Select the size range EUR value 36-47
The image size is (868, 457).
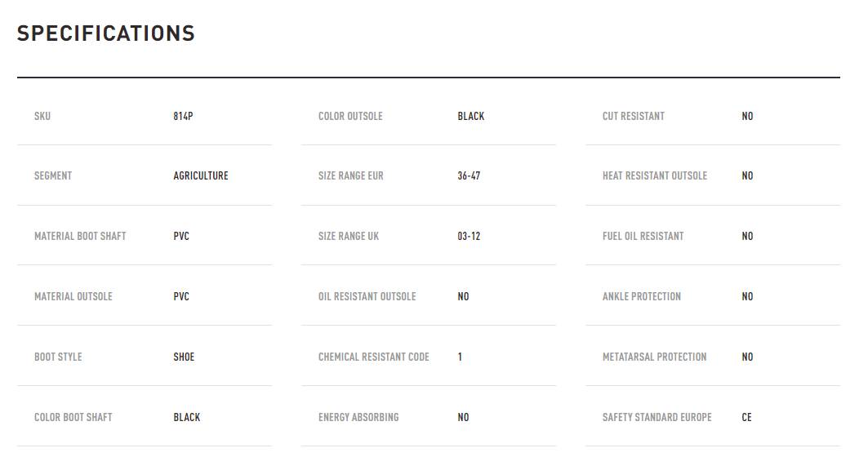coord(469,176)
